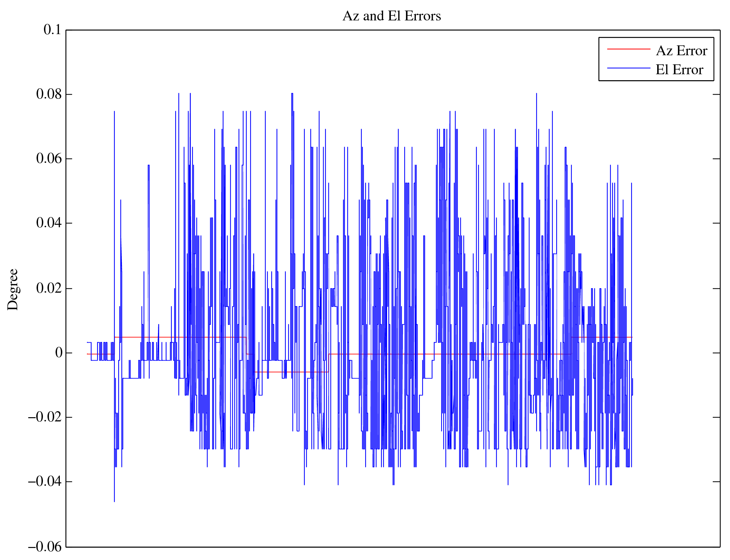Click the 0.02 y-axis tick label

tap(49, 288)
